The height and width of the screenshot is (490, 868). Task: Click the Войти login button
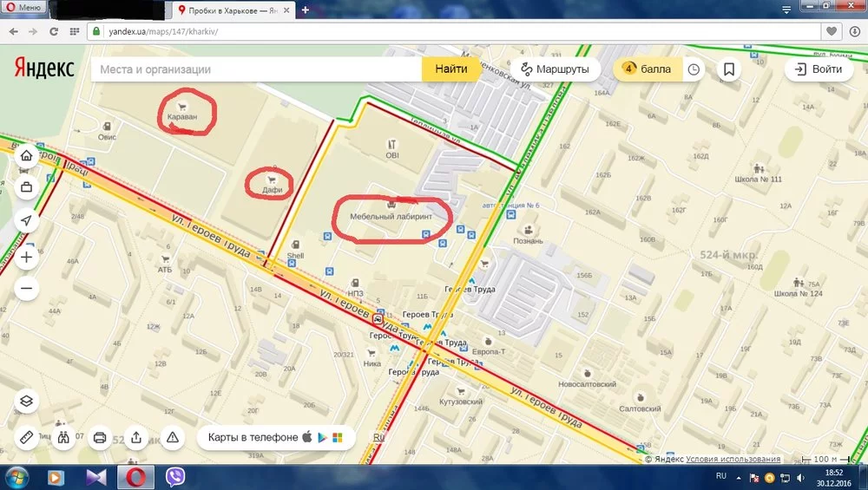pyautogui.click(x=819, y=69)
